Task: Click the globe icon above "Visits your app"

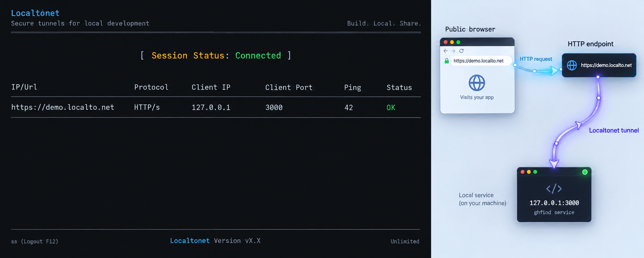Action: (477, 83)
